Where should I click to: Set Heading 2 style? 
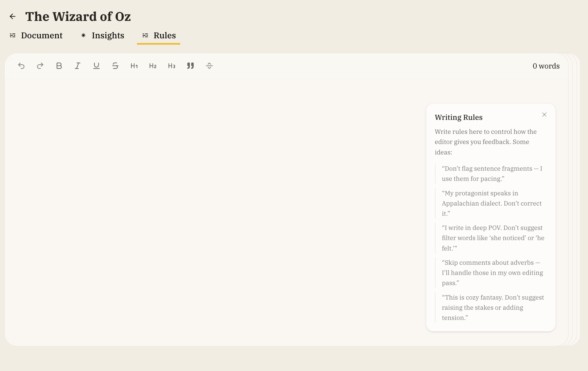pyautogui.click(x=153, y=66)
